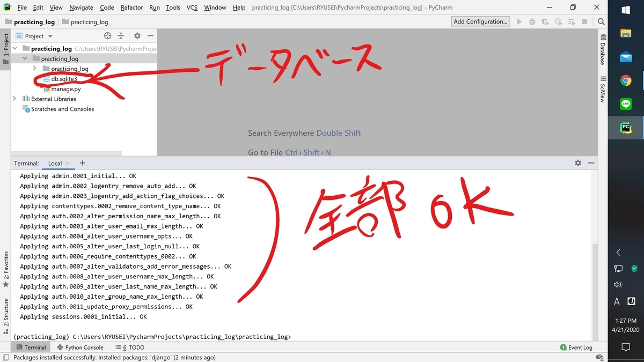Select manage.py file in project tree
Screen dimensions: 644x362
66,89
